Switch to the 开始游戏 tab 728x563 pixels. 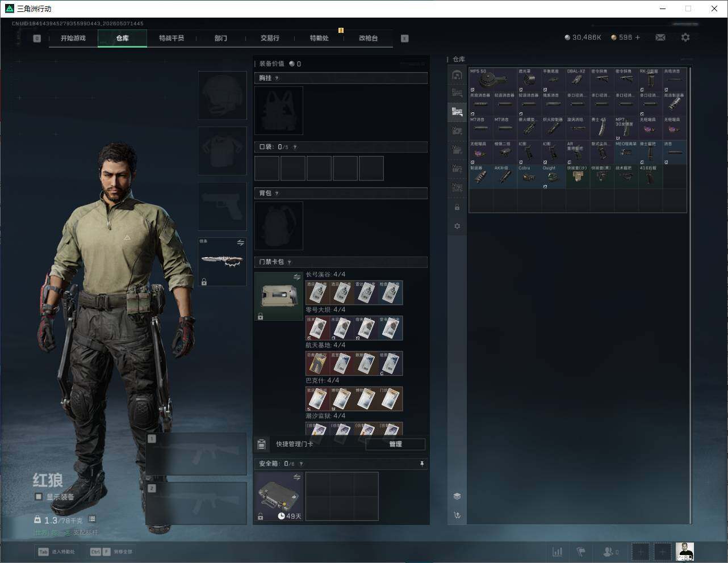pyautogui.click(x=73, y=38)
